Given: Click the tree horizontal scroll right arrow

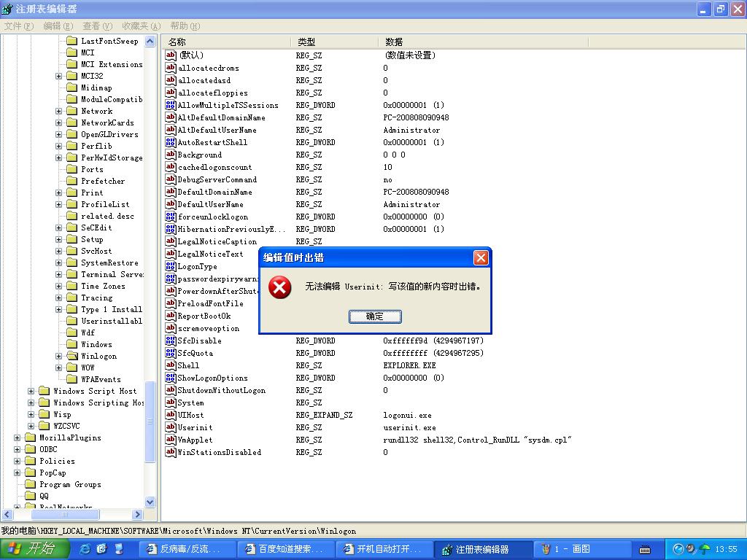Looking at the screenshot, I should point(138,514).
